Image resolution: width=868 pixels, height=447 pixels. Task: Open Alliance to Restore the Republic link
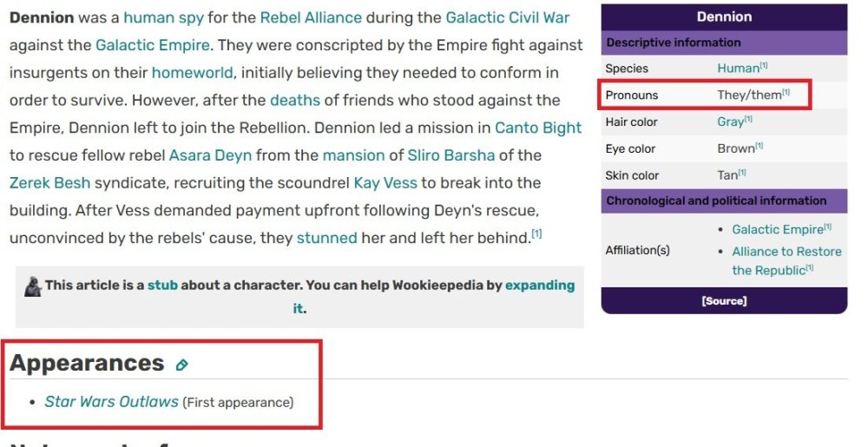(x=786, y=252)
